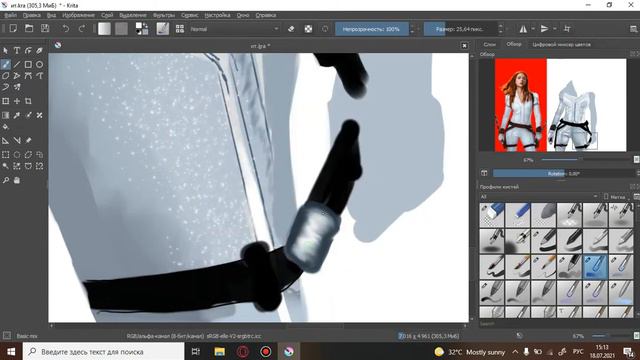
Task: Switch to the Обзор docker tab
Action: tap(513, 44)
